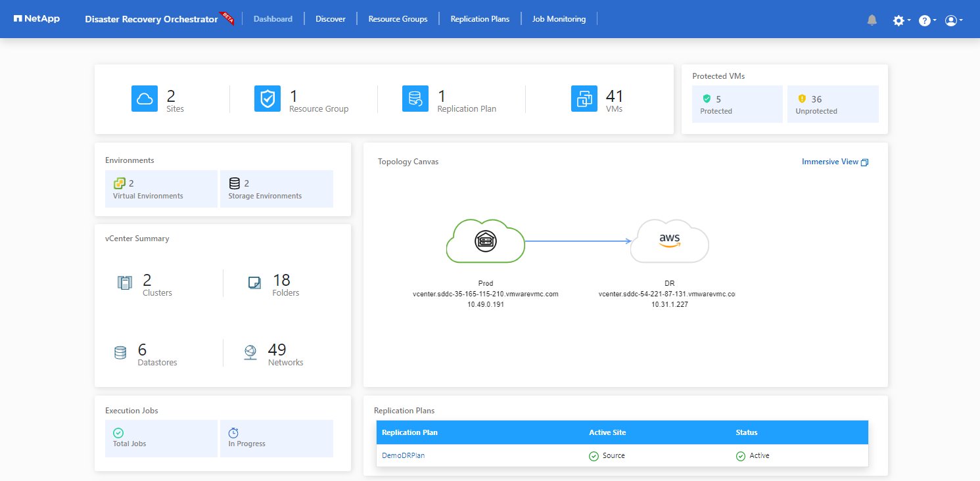
Task: Open the In Progress jobs tile
Action: (277, 438)
